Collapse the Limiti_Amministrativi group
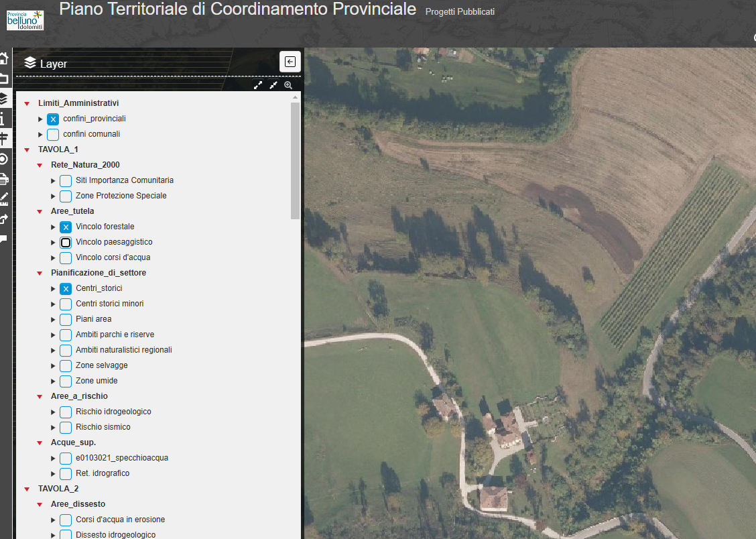 (27, 104)
